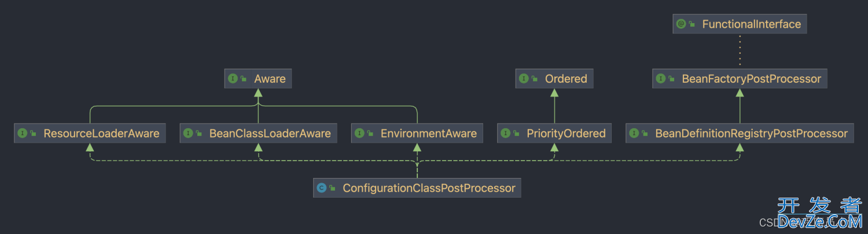The height and width of the screenshot is (234, 868).
Task: Select the EnvironmentAware node label
Action: pyautogui.click(x=429, y=133)
